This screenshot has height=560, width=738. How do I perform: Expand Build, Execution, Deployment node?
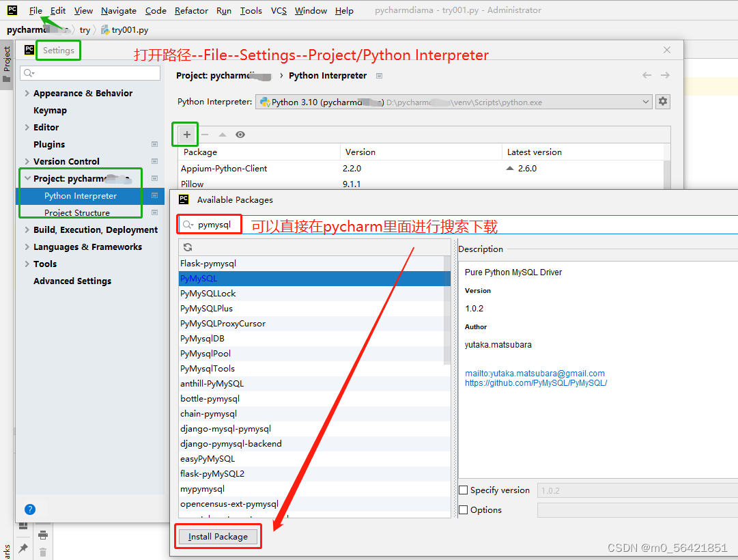point(27,229)
